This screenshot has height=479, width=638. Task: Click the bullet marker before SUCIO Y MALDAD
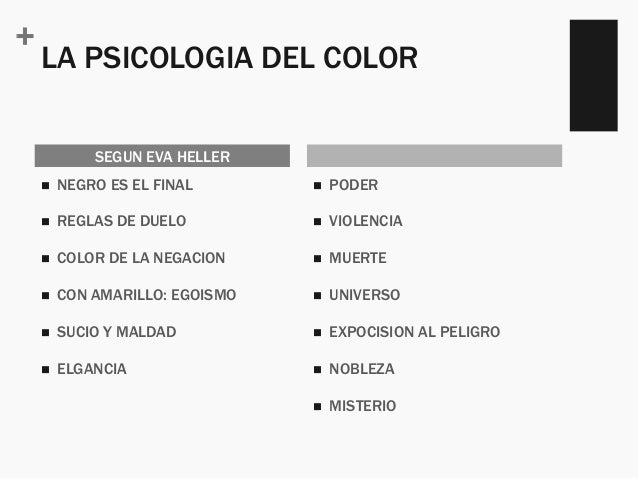click(46, 332)
